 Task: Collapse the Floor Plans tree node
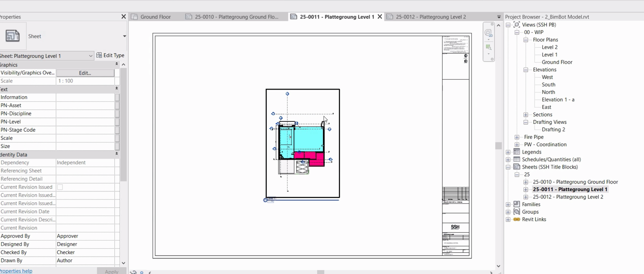[526, 40]
